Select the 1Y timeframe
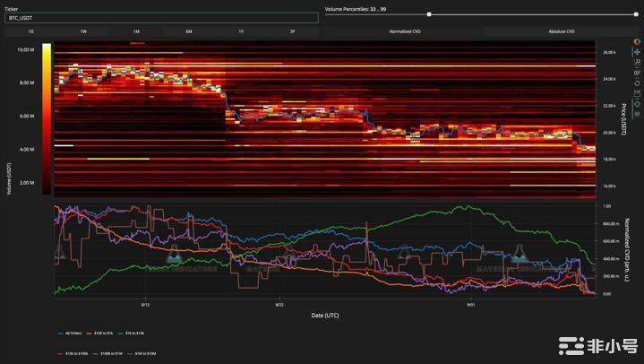644x364 pixels. tap(240, 31)
